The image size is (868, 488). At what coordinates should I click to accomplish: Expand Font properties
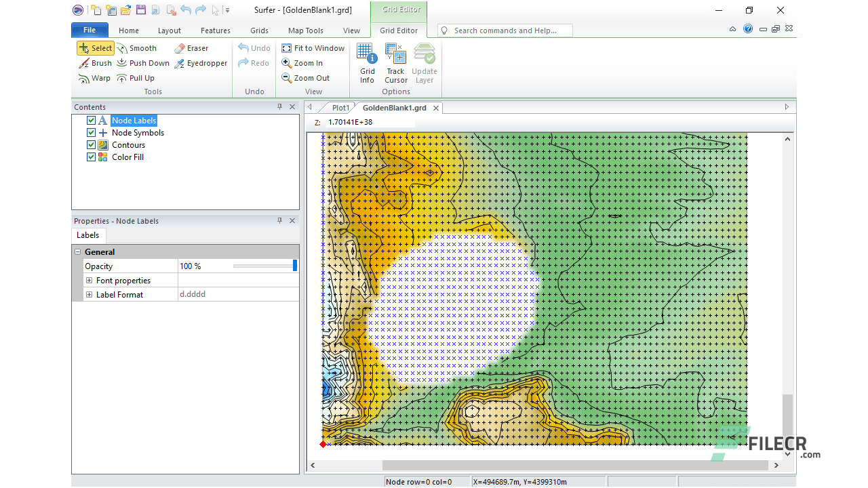[x=89, y=280]
